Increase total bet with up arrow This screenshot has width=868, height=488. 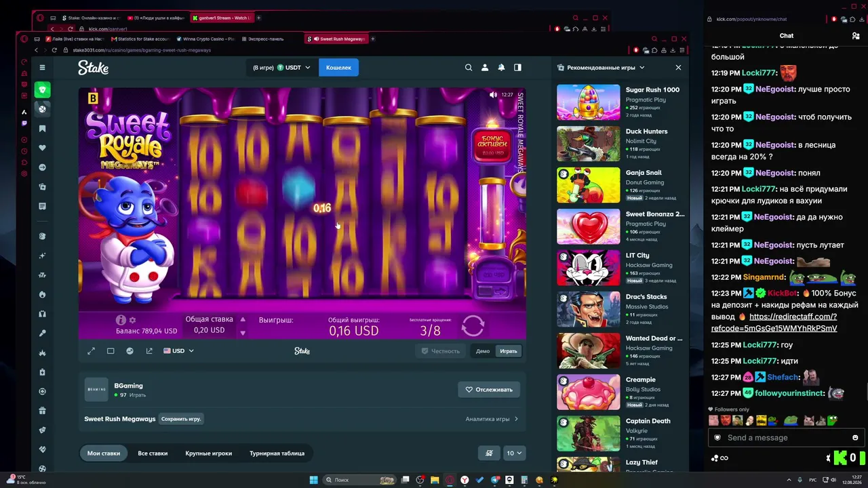point(242,319)
